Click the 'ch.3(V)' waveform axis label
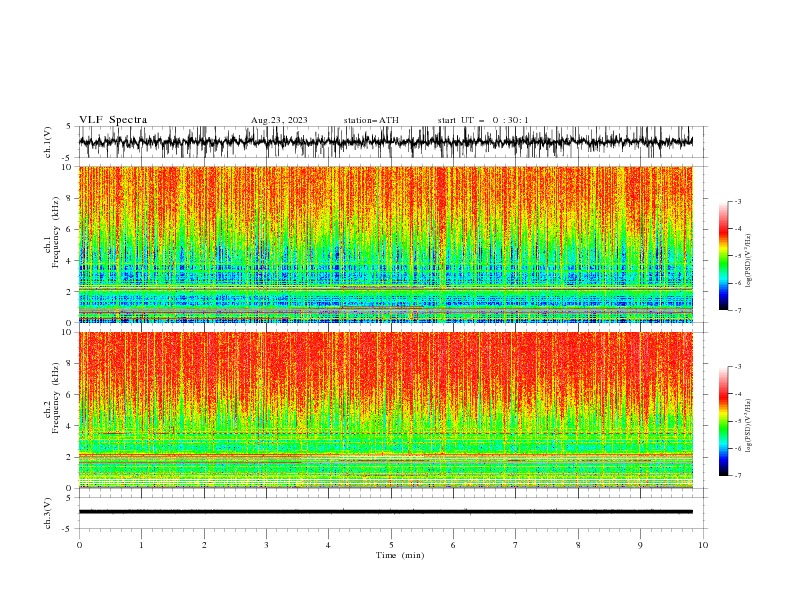Image resolution: width=792 pixels, height=612 pixels. pos(48,513)
